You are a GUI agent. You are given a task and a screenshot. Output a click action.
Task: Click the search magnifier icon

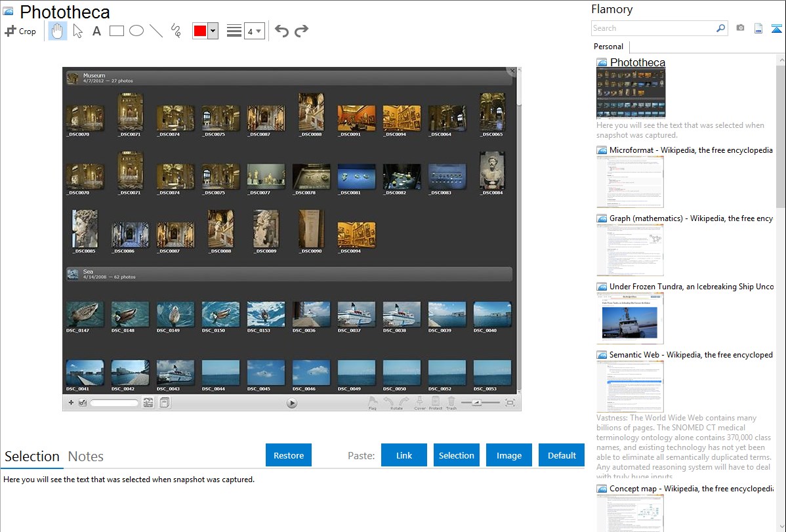tap(721, 28)
